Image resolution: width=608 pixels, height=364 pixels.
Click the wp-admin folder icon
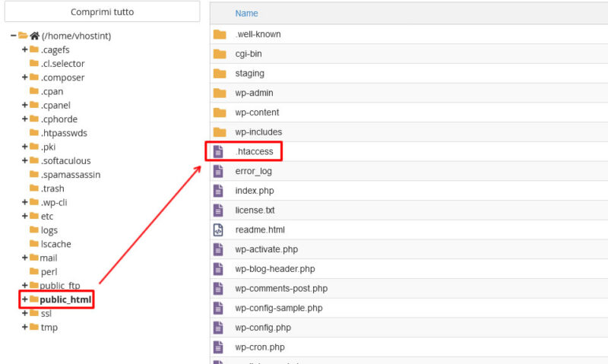point(220,93)
